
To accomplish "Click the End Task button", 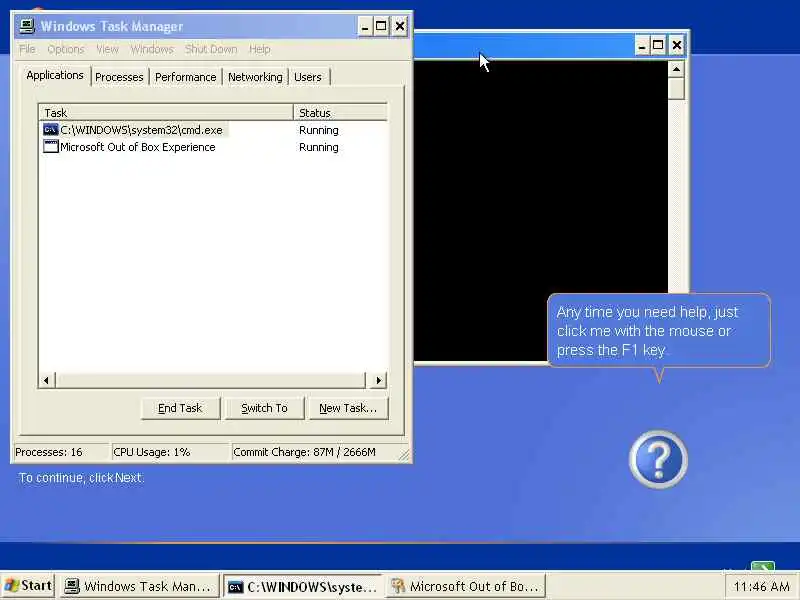I will pyautogui.click(x=180, y=408).
